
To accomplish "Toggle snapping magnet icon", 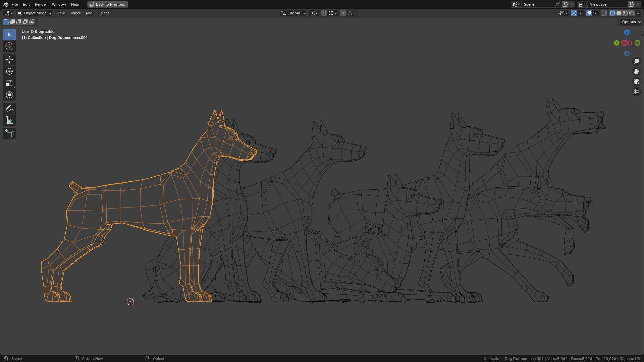I will pyautogui.click(x=324, y=13).
